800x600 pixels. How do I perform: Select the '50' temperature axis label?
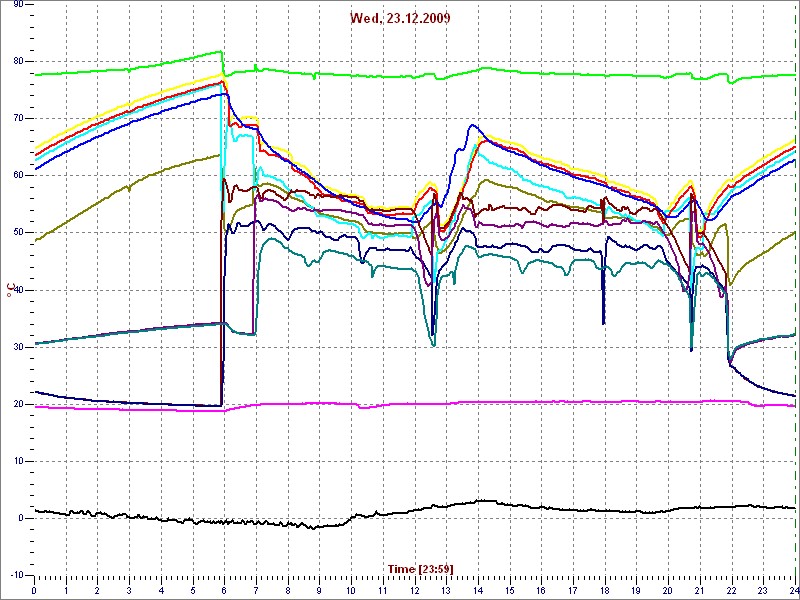click(17, 233)
